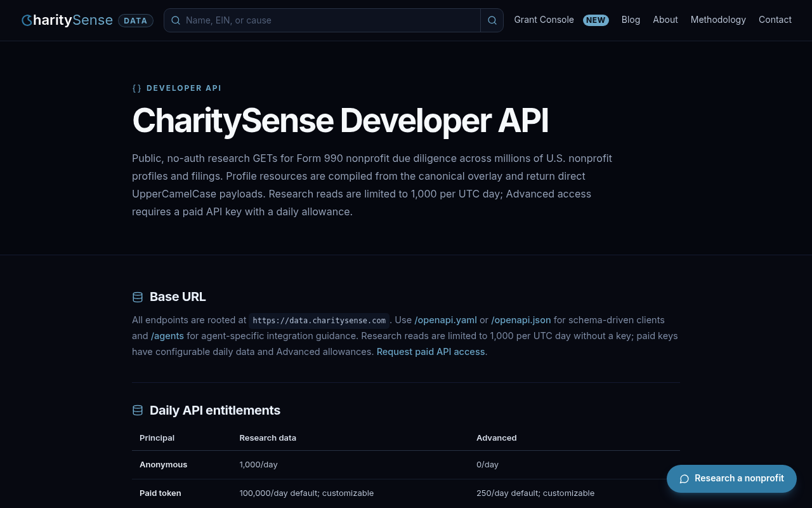Click the Principal column header

(x=157, y=438)
